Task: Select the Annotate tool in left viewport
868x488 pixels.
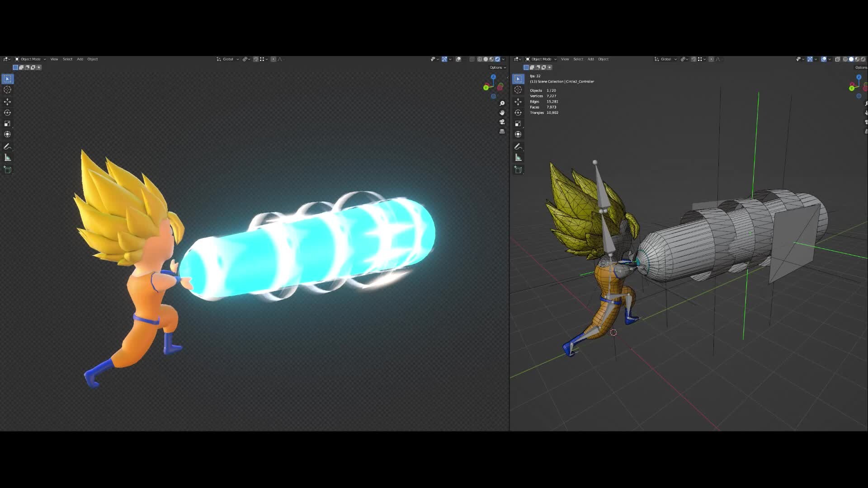Action: click(x=7, y=146)
